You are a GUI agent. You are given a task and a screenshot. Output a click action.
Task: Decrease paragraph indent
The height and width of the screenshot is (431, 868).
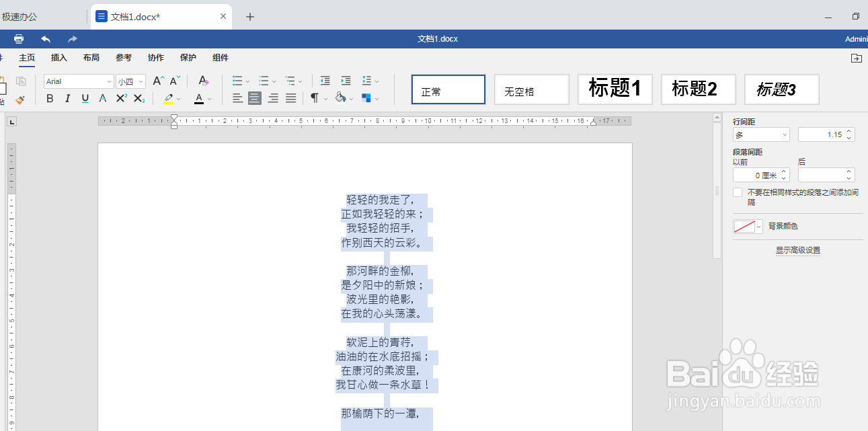click(x=325, y=81)
